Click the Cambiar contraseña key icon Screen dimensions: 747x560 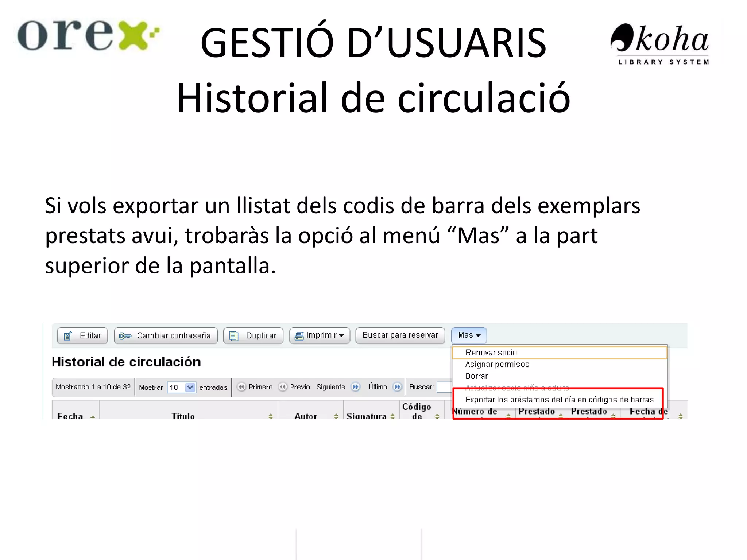pos(125,336)
